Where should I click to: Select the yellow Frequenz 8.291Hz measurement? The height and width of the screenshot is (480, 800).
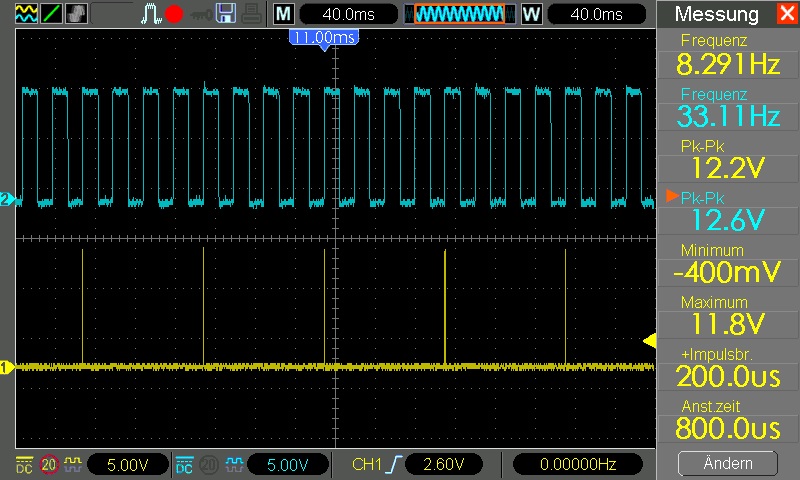point(728,55)
